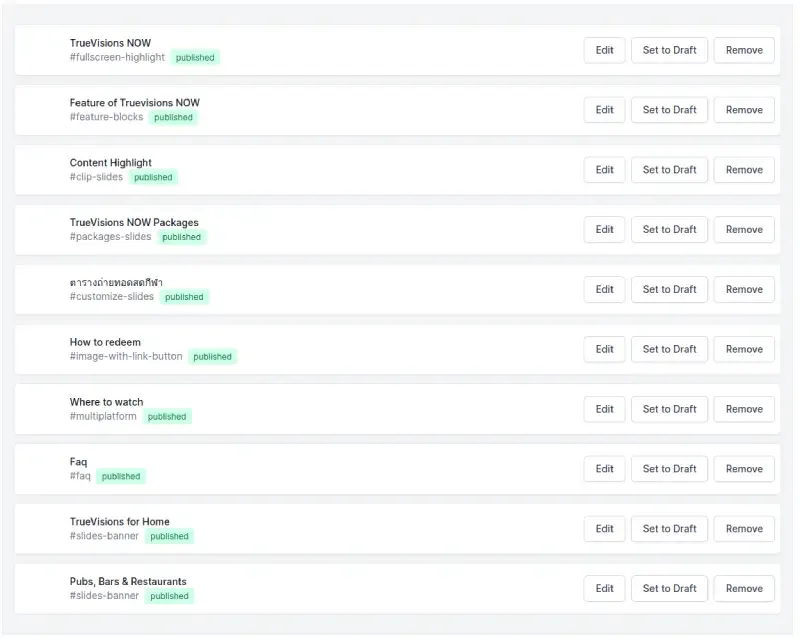The width and height of the screenshot is (800, 638).
Task: Set Pubs, Bars & Restaurants to draft
Action: pyautogui.click(x=669, y=588)
